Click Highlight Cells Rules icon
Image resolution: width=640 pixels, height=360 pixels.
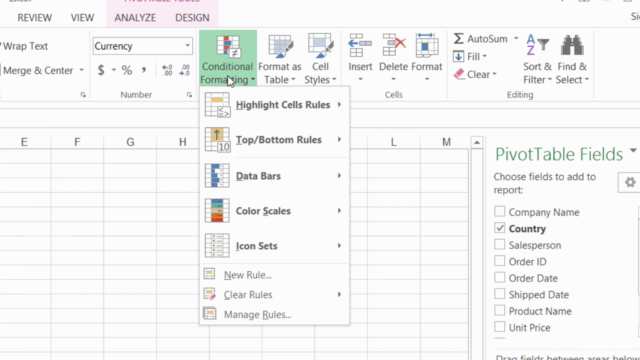coord(217,105)
